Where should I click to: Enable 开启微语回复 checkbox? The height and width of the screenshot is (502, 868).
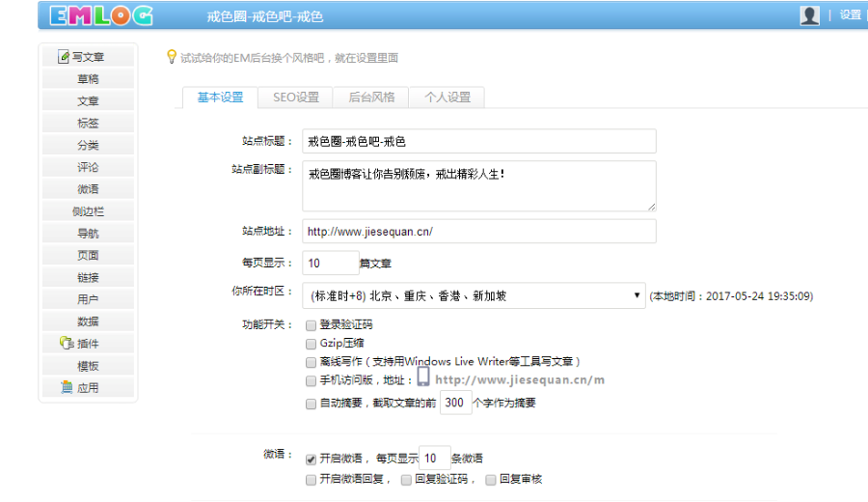[x=311, y=480]
